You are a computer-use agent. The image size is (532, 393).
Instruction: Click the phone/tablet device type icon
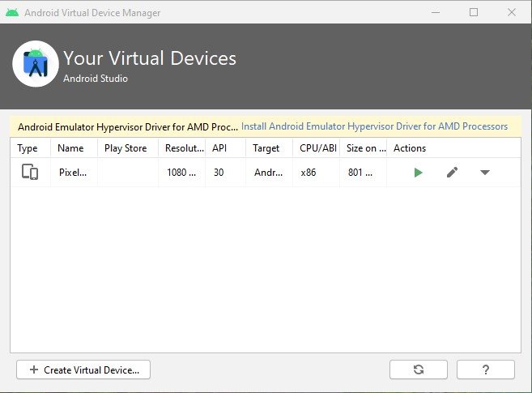point(30,172)
